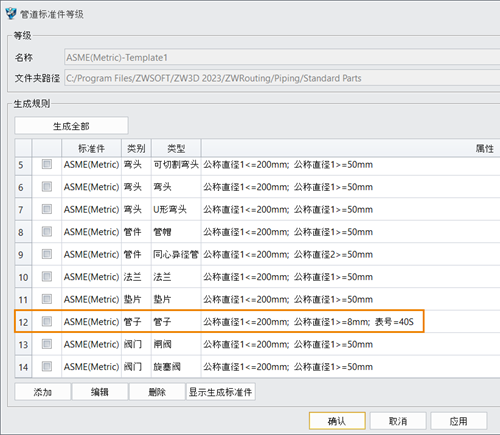Cancel the dialog via 取消
Viewport: 500px width, 435px height.
click(398, 421)
